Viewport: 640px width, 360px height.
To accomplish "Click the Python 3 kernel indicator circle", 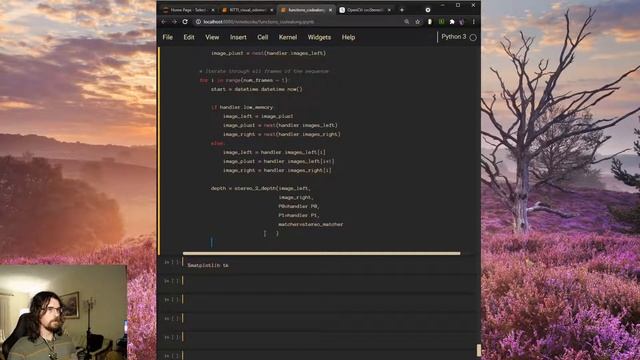I will pyautogui.click(x=473, y=38).
